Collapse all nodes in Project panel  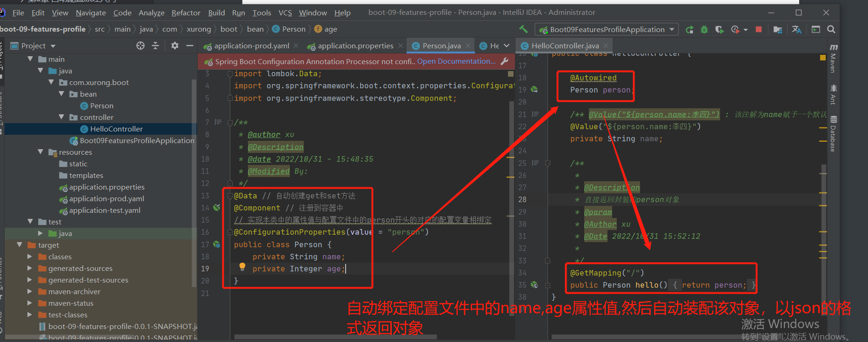coord(155,46)
